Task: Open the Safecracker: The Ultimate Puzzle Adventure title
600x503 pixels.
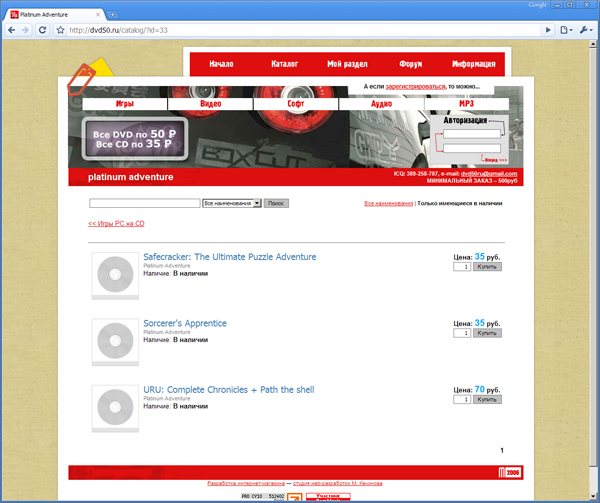Action: tap(230, 257)
